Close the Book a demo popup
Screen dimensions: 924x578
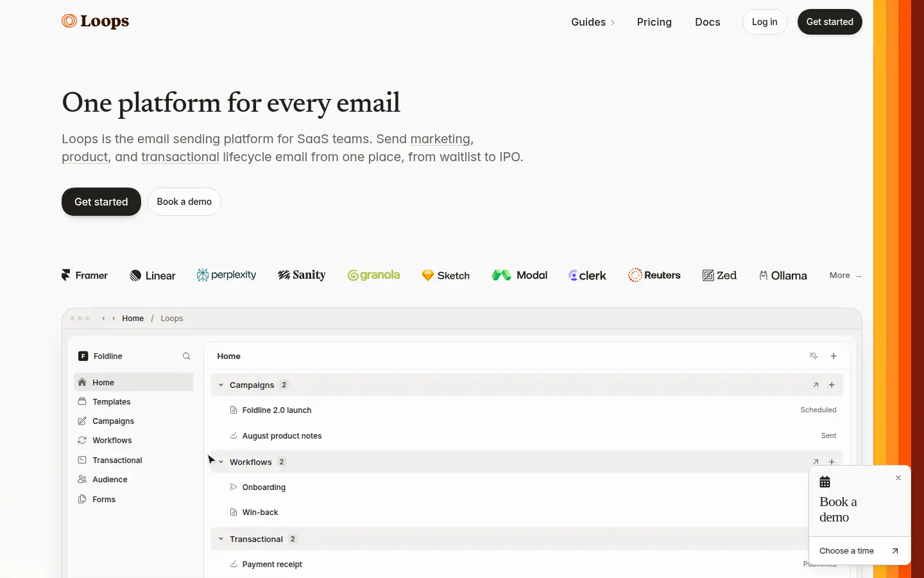click(898, 478)
